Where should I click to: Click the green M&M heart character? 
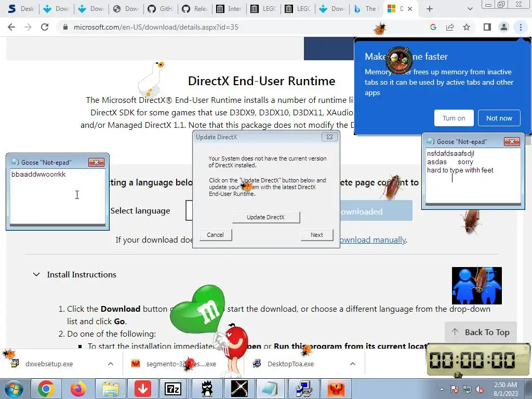pyautogui.click(x=197, y=309)
